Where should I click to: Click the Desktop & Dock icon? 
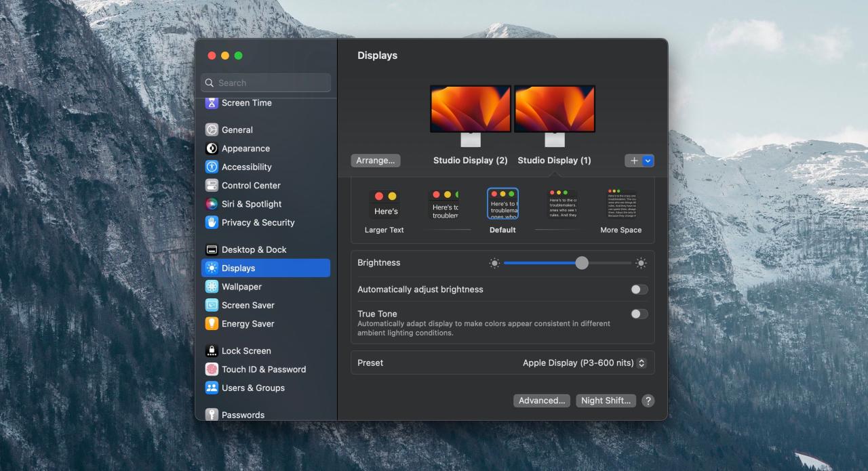pyautogui.click(x=212, y=249)
